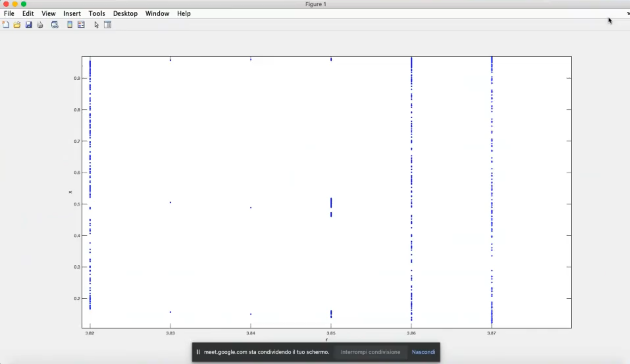Print the figure with the printer icon

[40, 25]
